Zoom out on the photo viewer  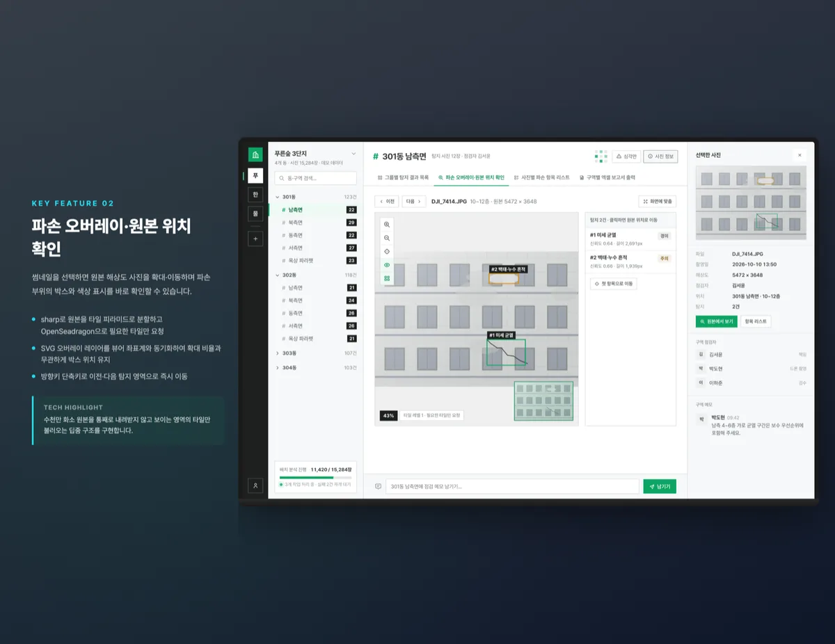pyautogui.click(x=387, y=238)
